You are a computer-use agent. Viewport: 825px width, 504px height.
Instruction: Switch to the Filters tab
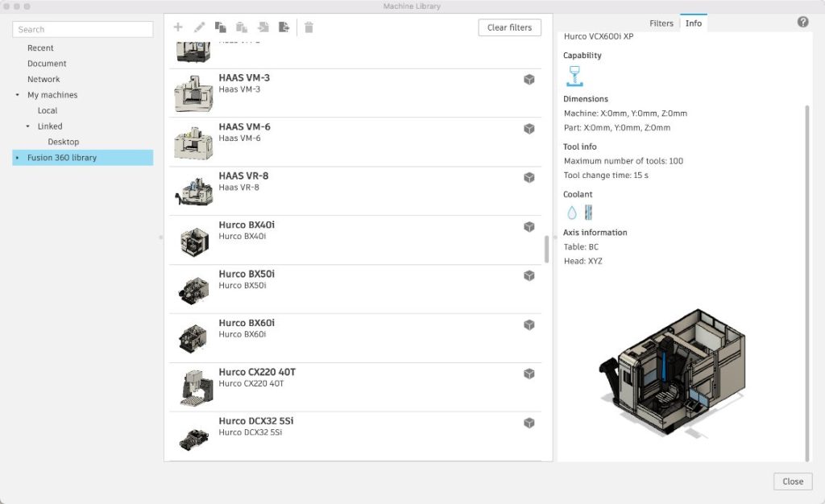(661, 23)
